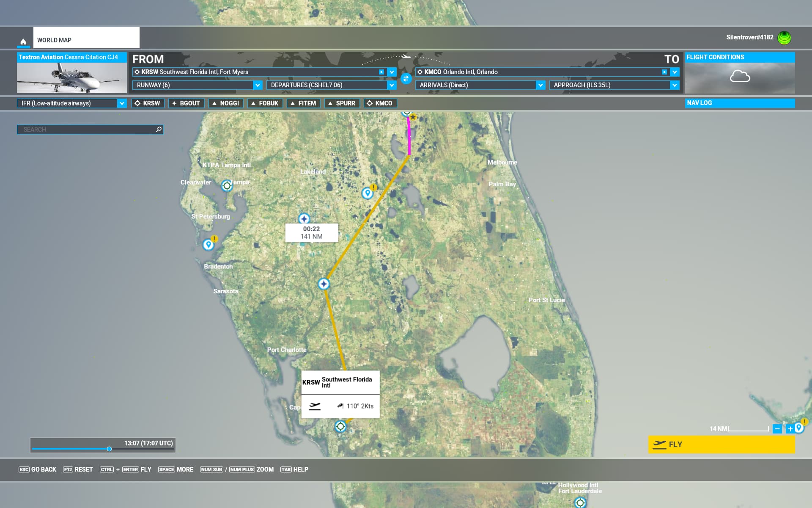Click the home icon tab
Image resolution: width=812 pixels, height=508 pixels.
tap(23, 41)
